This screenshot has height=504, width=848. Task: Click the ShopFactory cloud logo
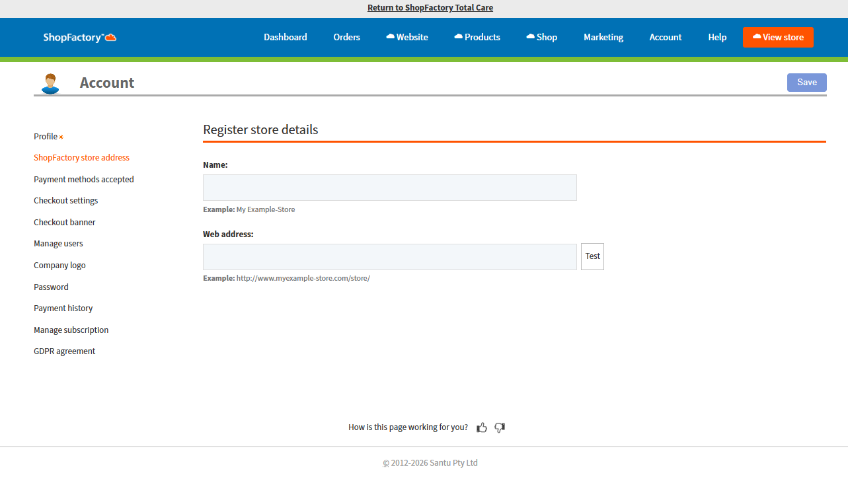point(80,38)
